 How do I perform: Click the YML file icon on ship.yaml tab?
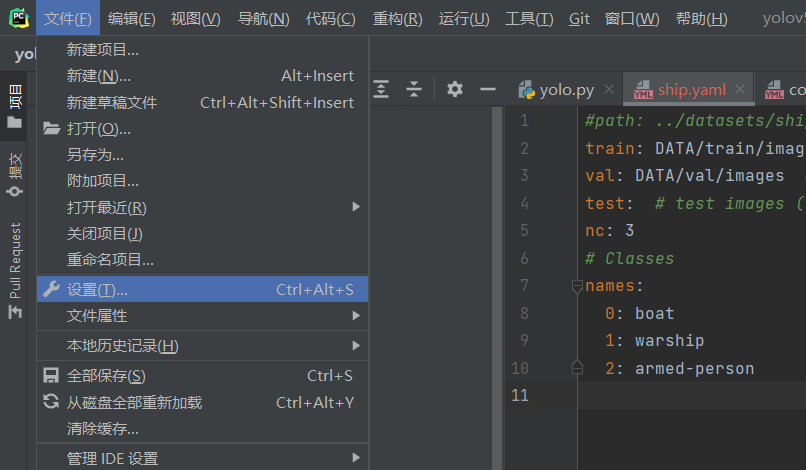[x=643, y=90]
